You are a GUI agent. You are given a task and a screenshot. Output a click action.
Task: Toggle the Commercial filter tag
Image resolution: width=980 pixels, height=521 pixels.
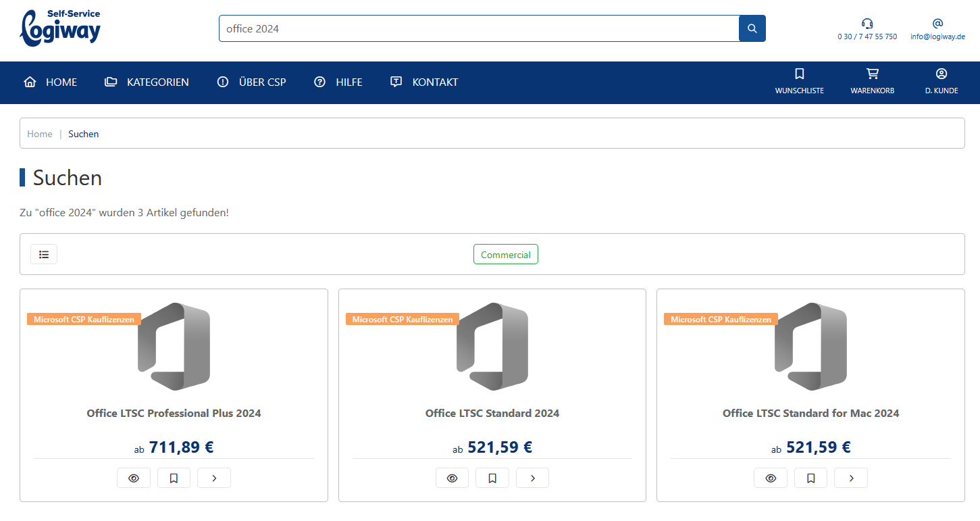(x=505, y=255)
